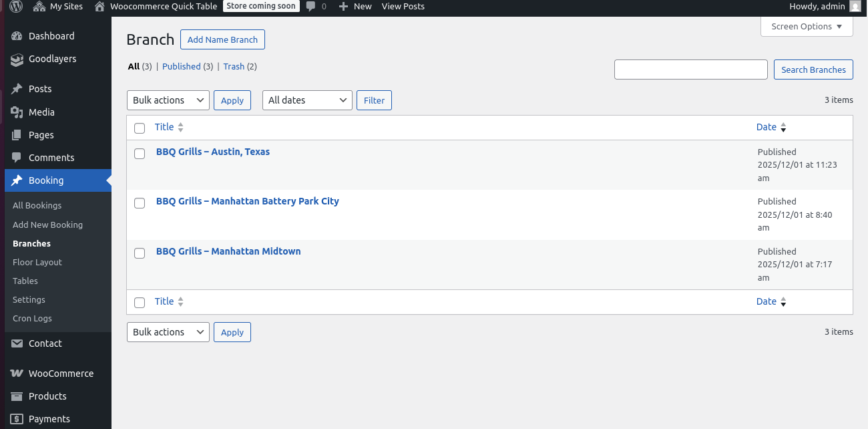
Task: Open the All dates dropdown
Action: click(x=307, y=100)
